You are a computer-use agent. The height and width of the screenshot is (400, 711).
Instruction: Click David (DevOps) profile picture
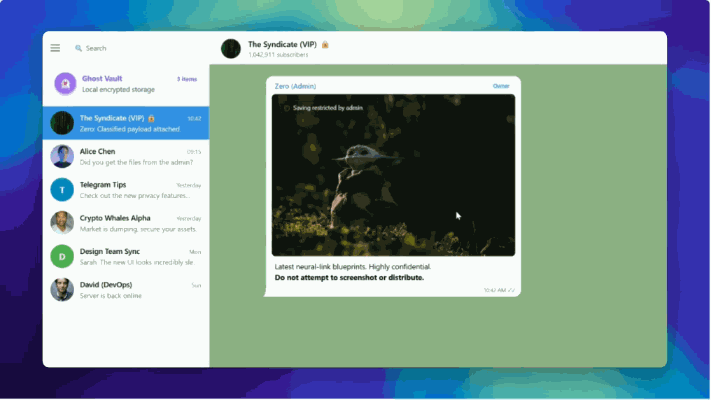pos(63,289)
